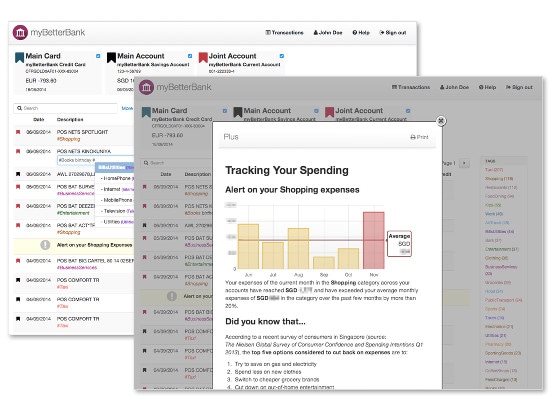Click the More link beside back search
Image resolution: width=550 pixels, height=413 pixels.
click(x=127, y=108)
